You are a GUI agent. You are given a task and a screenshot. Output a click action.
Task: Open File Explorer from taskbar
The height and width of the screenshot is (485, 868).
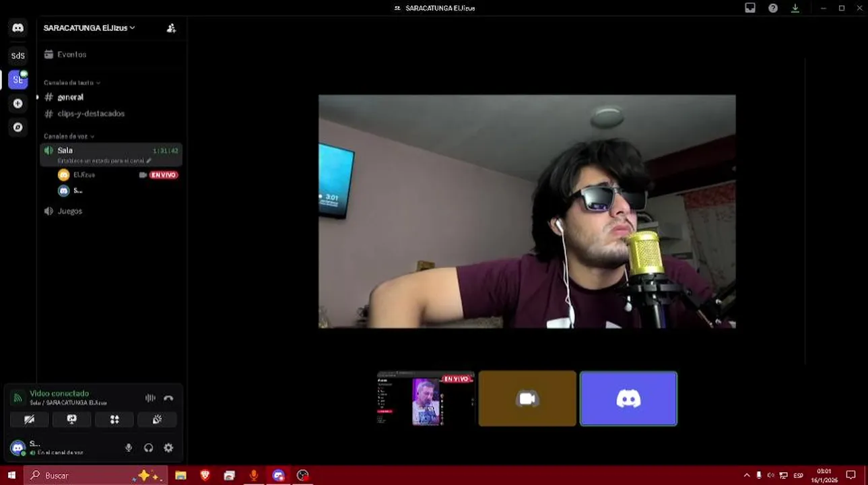pyautogui.click(x=180, y=476)
